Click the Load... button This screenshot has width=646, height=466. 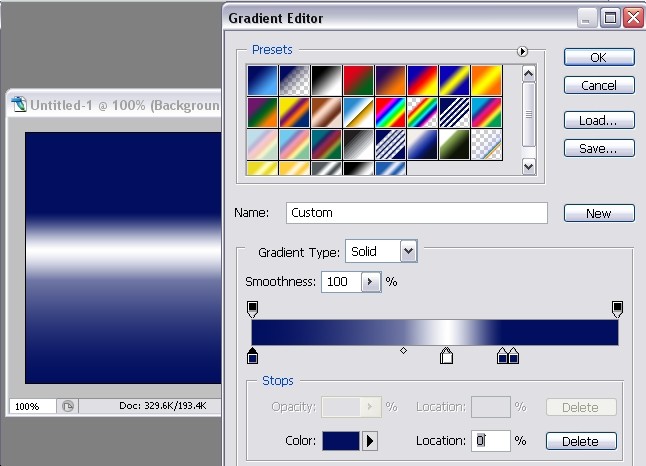[x=598, y=120]
